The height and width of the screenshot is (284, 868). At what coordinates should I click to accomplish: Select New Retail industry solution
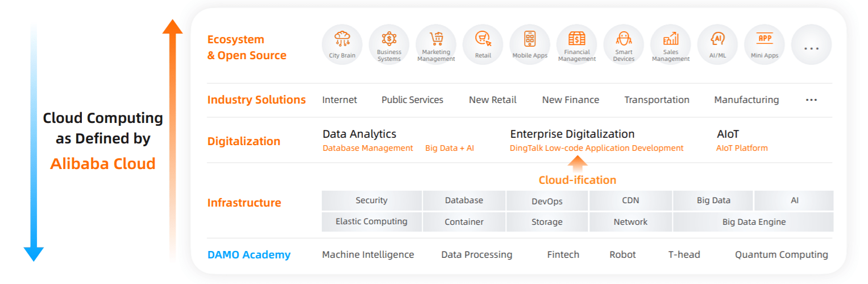coord(493,100)
